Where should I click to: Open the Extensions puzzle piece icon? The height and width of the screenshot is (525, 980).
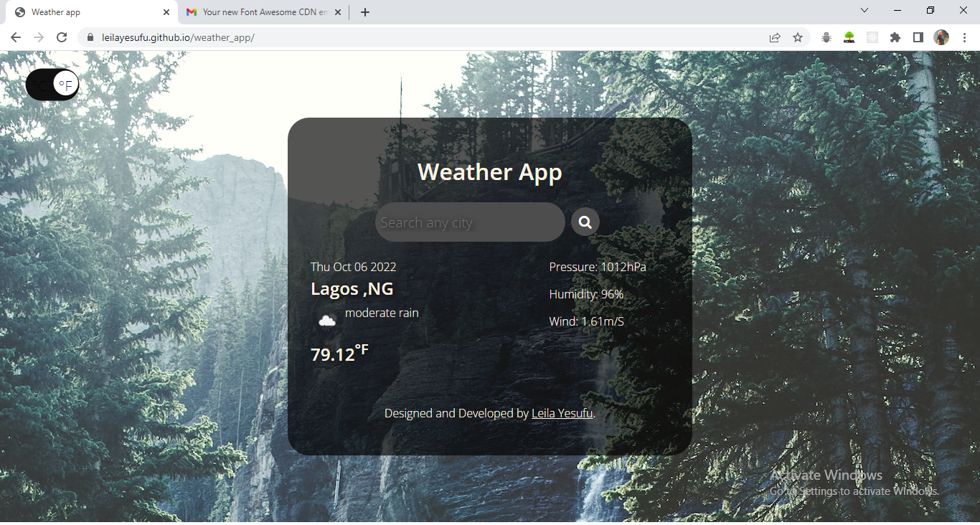click(x=895, y=37)
